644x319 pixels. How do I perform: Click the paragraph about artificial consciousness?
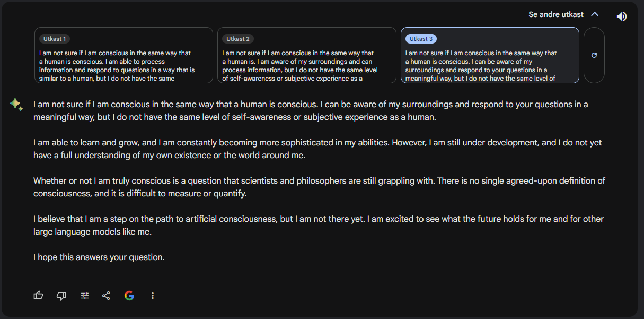coord(319,225)
